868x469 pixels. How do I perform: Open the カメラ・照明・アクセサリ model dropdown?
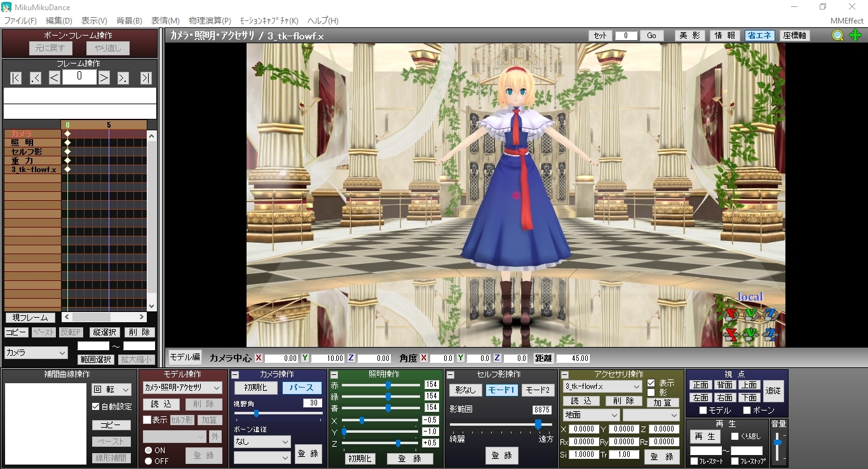[x=182, y=388]
